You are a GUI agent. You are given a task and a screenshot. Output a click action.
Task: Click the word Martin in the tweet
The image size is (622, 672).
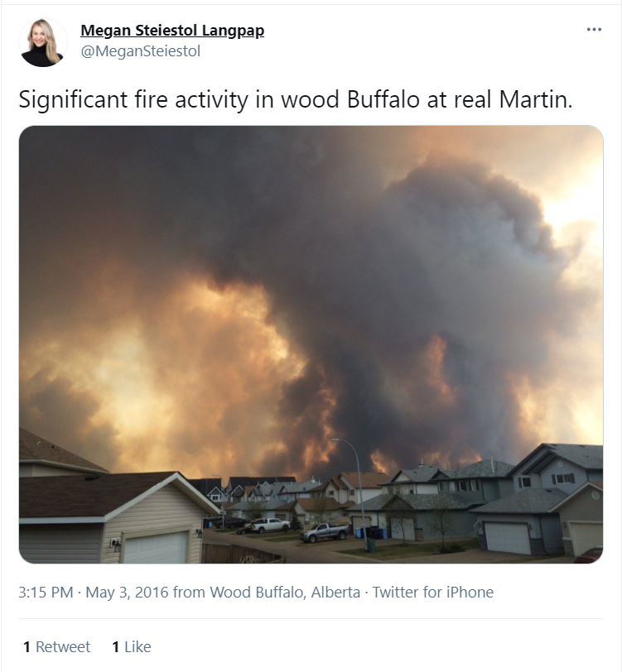(535, 99)
